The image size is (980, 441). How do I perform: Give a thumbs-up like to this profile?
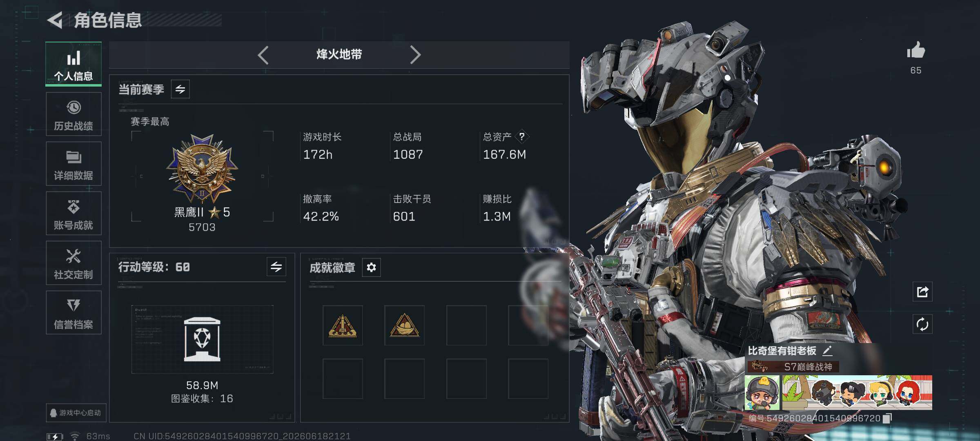(916, 51)
